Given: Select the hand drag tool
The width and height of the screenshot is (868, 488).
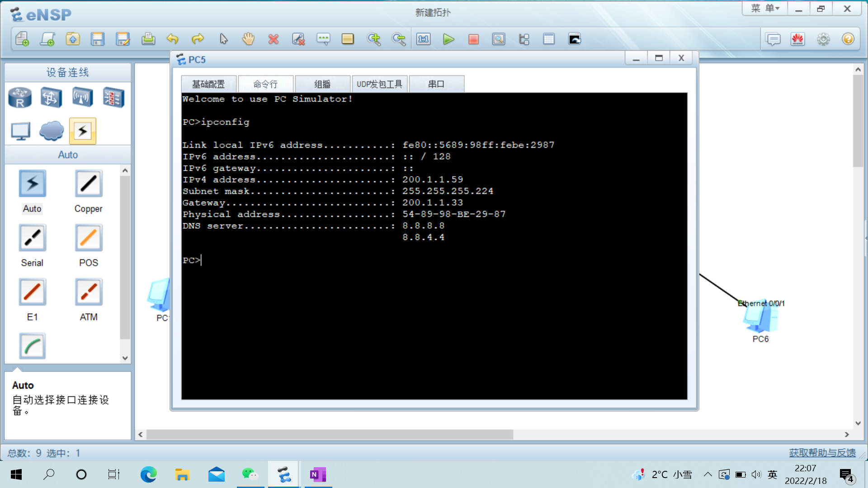Looking at the screenshot, I should (x=248, y=39).
